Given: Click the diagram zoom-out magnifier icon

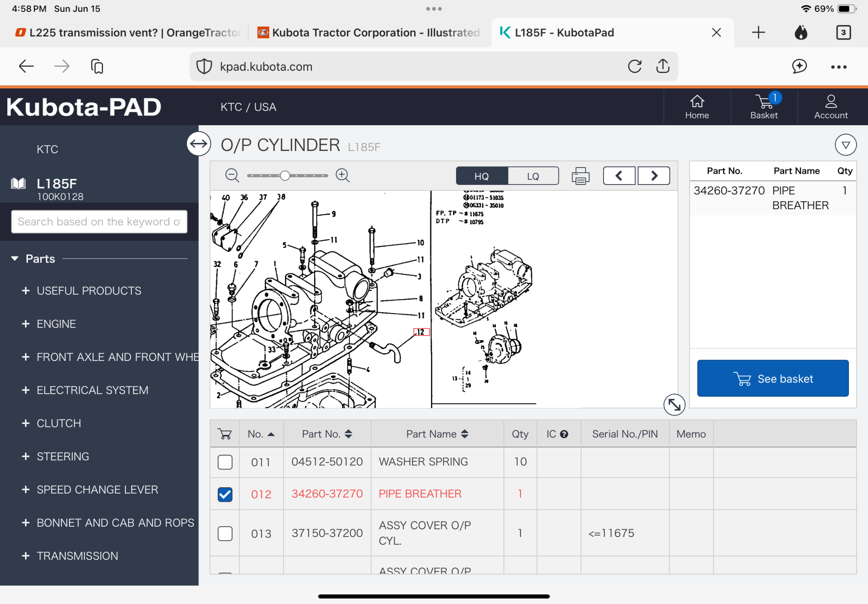Looking at the screenshot, I should point(232,175).
